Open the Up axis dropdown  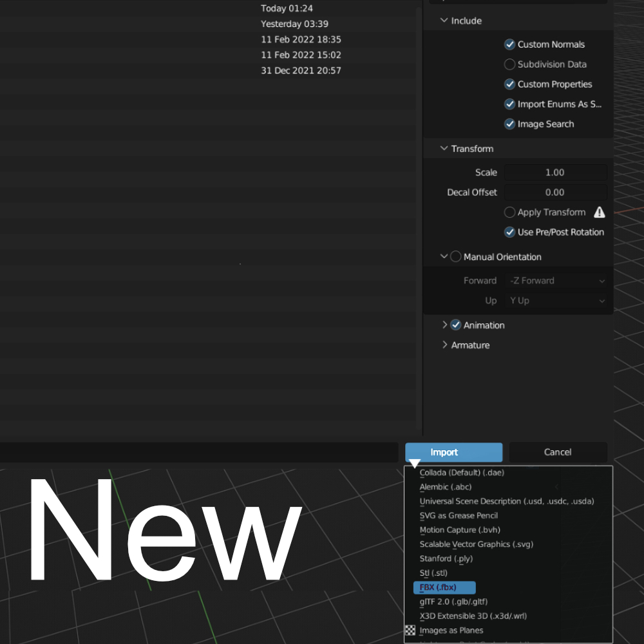click(x=556, y=301)
